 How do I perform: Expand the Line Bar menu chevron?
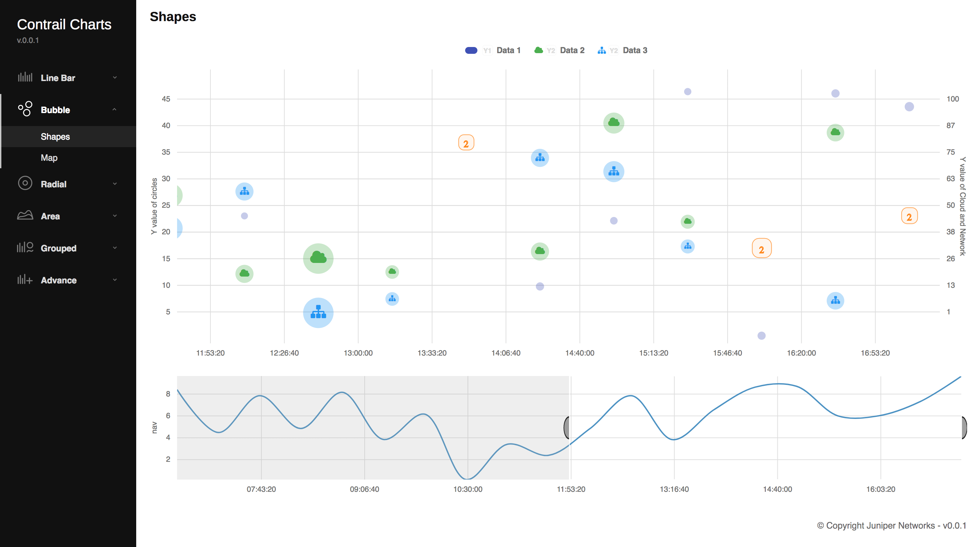114,78
